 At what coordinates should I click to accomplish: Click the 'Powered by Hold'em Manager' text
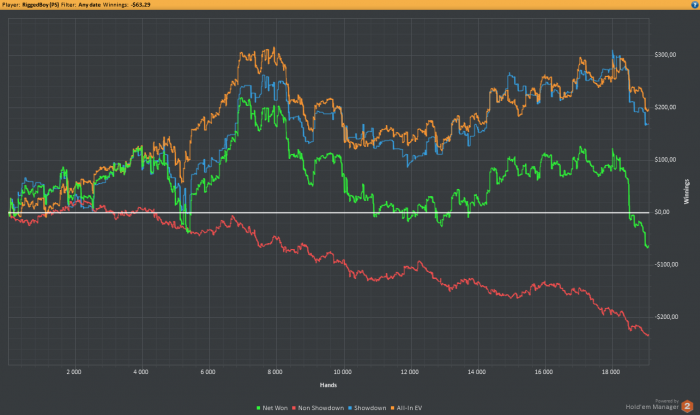[652, 404]
